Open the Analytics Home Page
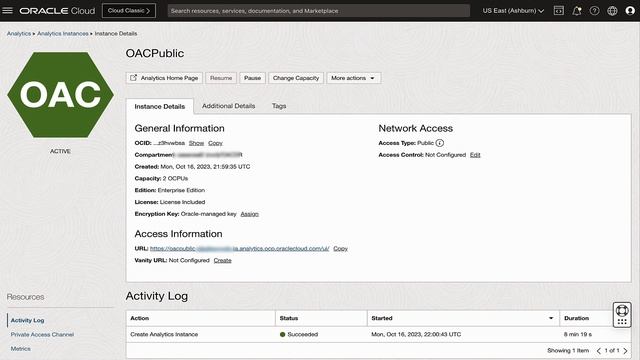The height and width of the screenshot is (360, 640). point(164,78)
